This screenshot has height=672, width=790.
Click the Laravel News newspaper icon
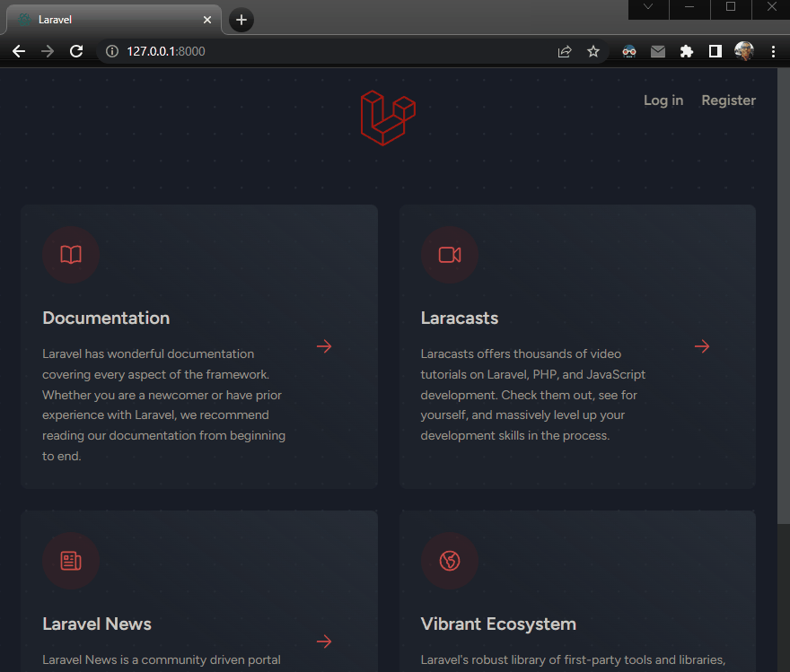[x=71, y=561]
